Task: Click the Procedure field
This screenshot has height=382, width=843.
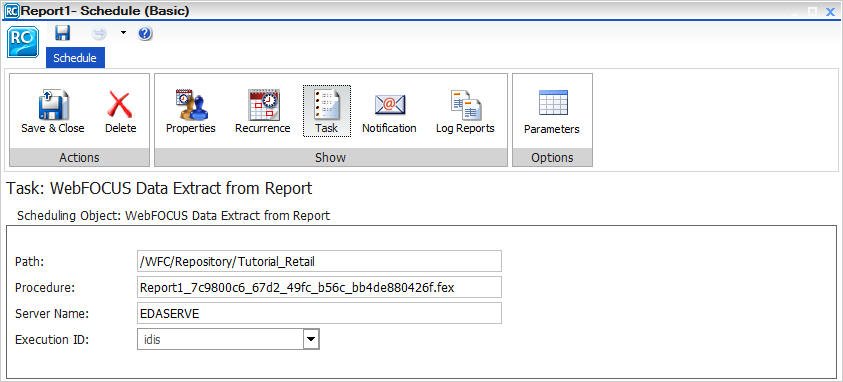Action: pyautogui.click(x=319, y=287)
